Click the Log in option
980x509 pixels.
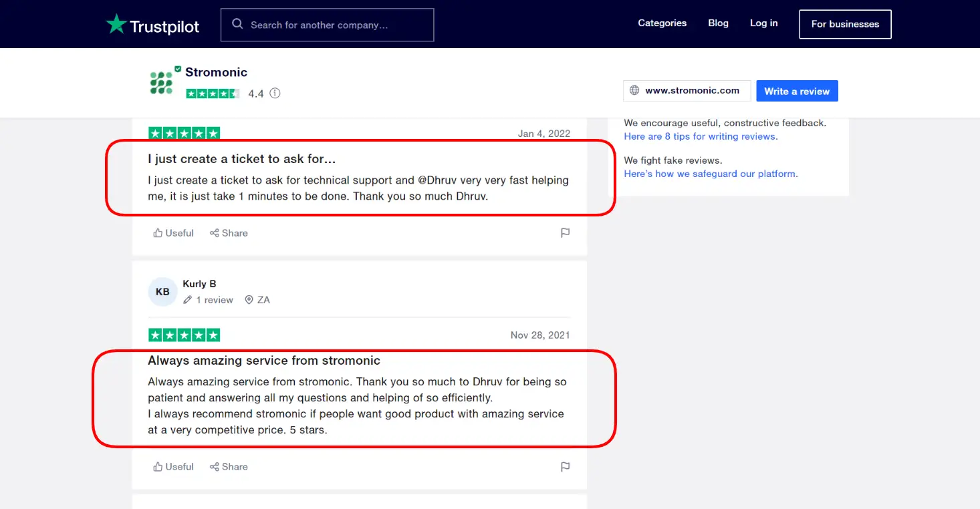763,23
